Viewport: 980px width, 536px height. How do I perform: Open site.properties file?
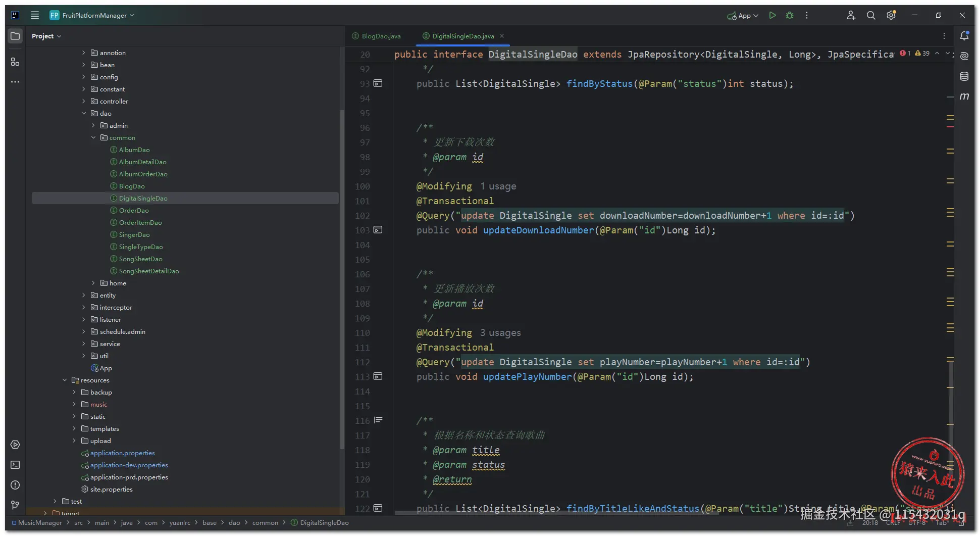tap(112, 489)
